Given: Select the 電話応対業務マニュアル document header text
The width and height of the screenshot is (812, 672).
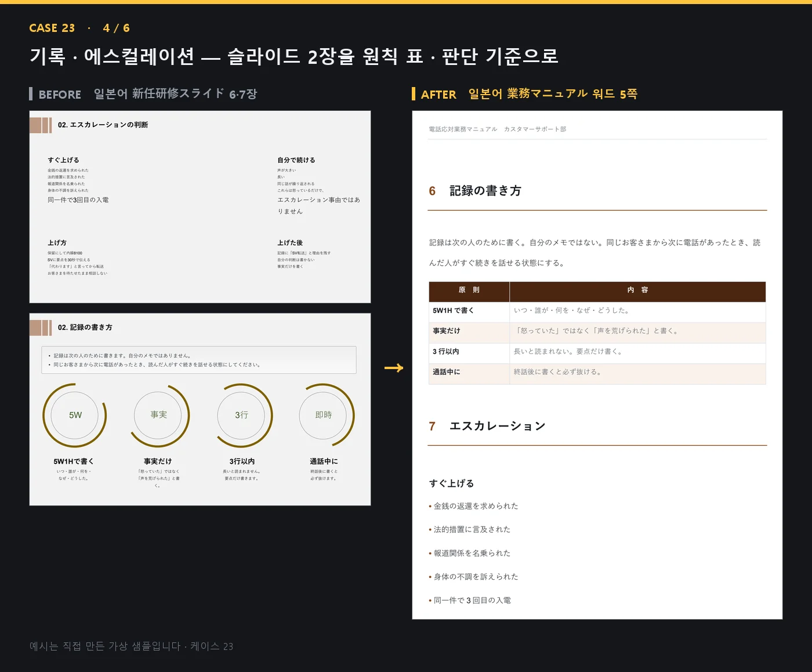Looking at the screenshot, I should pyautogui.click(x=498, y=129).
